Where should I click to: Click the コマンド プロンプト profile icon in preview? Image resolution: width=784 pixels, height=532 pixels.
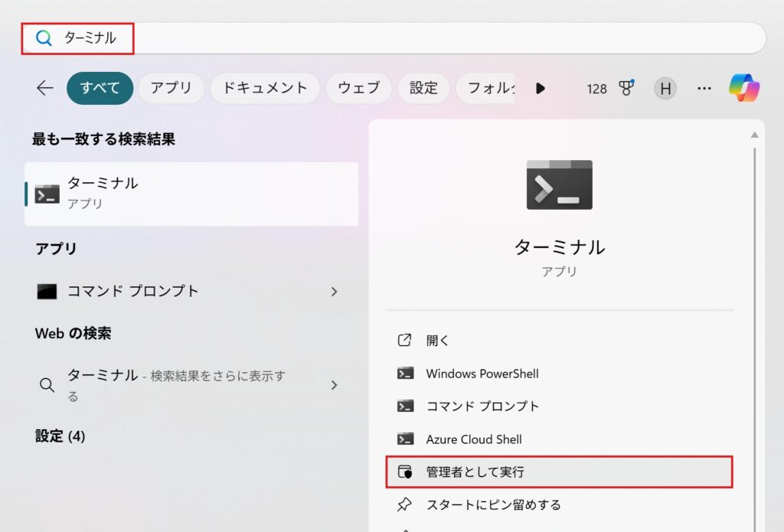point(405,406)
